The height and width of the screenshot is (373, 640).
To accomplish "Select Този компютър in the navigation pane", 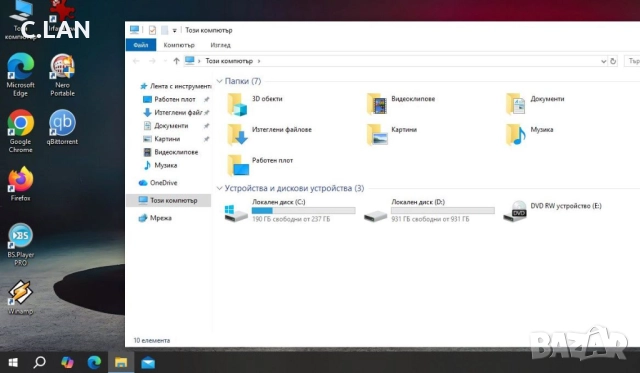I will tap(169, 200).
